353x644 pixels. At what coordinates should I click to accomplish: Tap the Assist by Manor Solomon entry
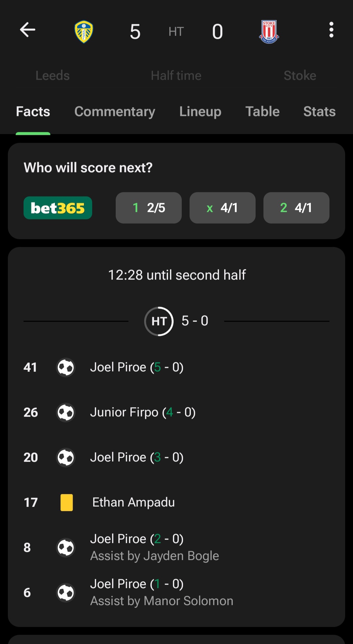point(162,601)
